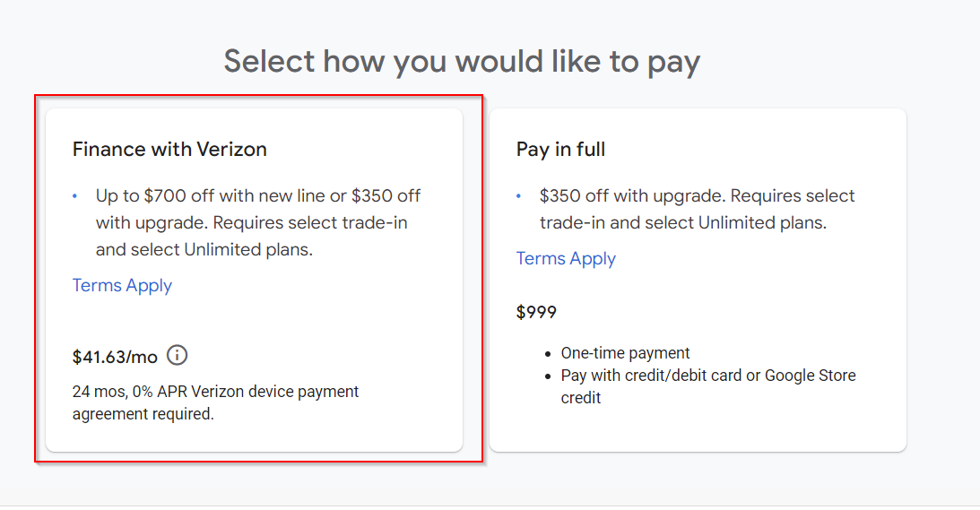Open Terms Apply link under Pay in full
980x510 pixels.
566,259
